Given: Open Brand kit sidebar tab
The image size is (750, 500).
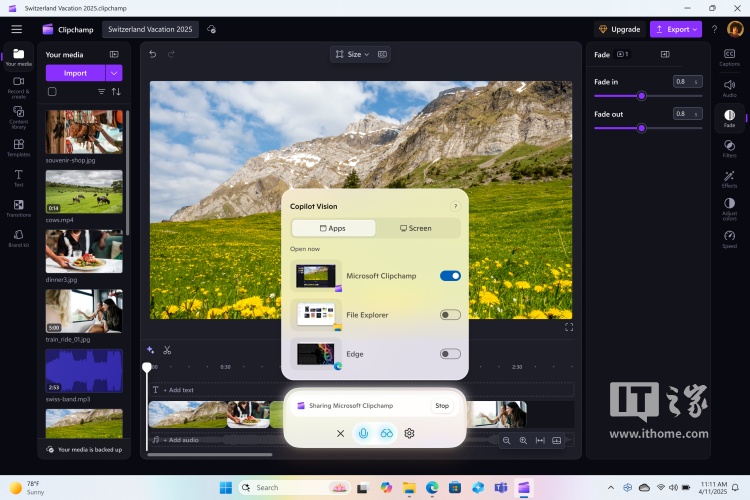Looking at the screenshot, I should [19, 238].
